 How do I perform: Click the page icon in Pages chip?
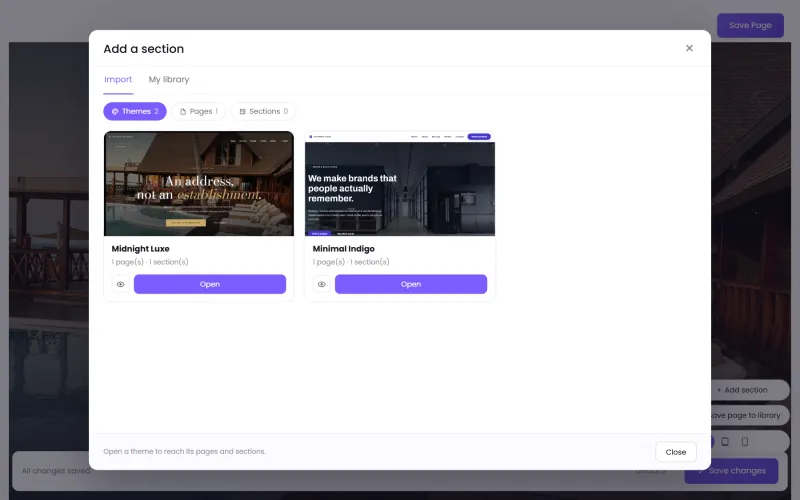pyautogui.click(x=183, y=111)
